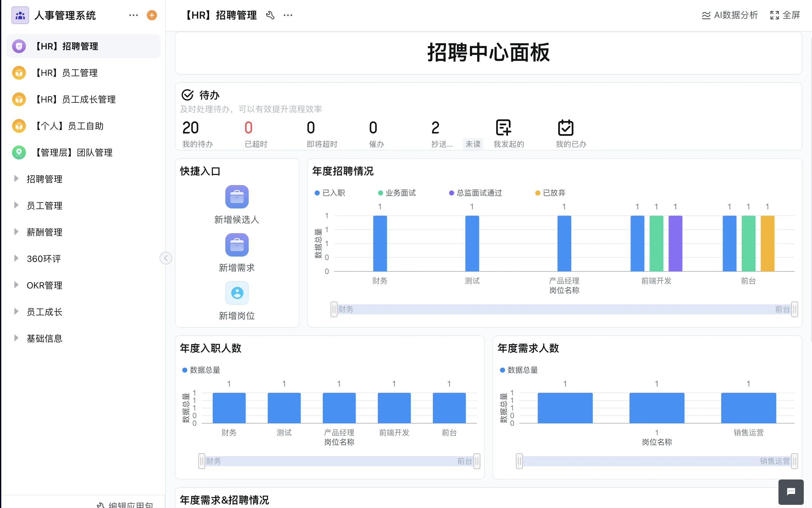Click the 新增岗位 person icon
The height and width of the screenshot is (508, 812).
click(237, 293)
